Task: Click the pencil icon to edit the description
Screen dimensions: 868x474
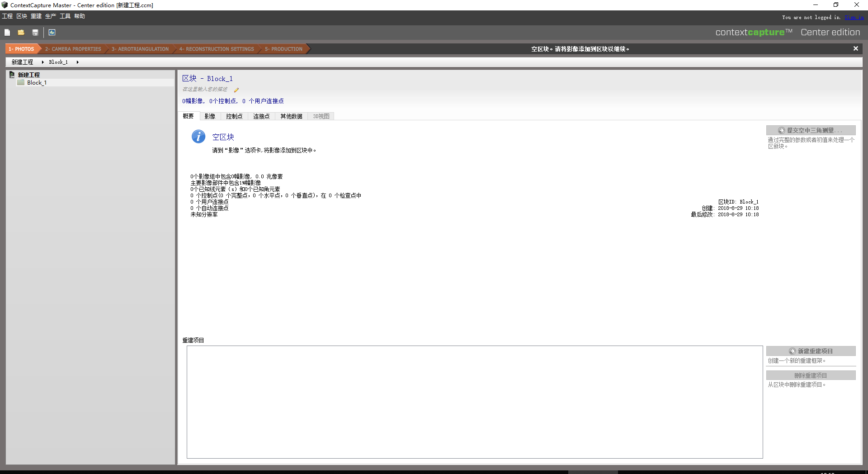Action: (236, 90)
